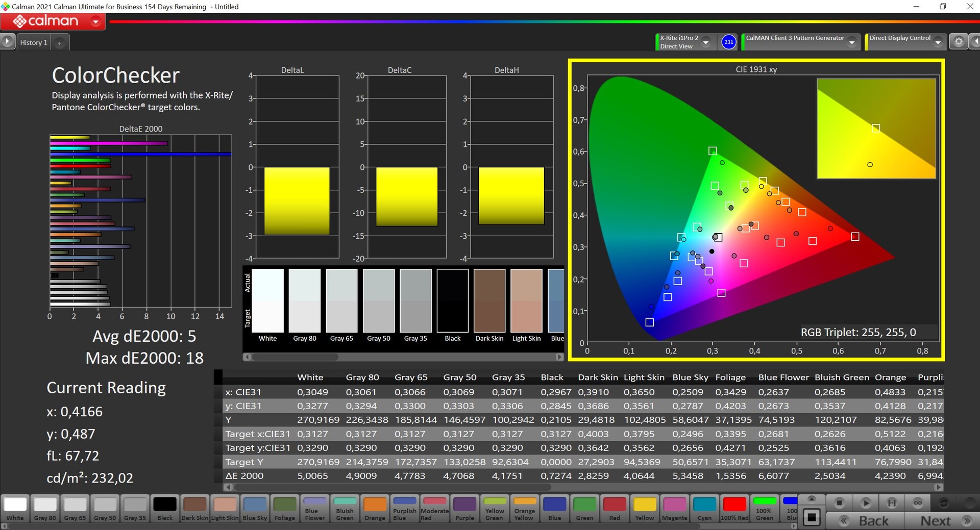Open the X-Rite i1Pro 2 meter dropdown
Screen dimensions: 980x530
pyautogui.click(x=706, y=42)
